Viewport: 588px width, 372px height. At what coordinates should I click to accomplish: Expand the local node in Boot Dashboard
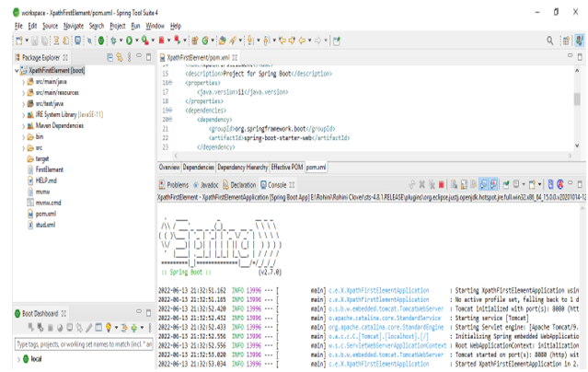coord(18,359)
